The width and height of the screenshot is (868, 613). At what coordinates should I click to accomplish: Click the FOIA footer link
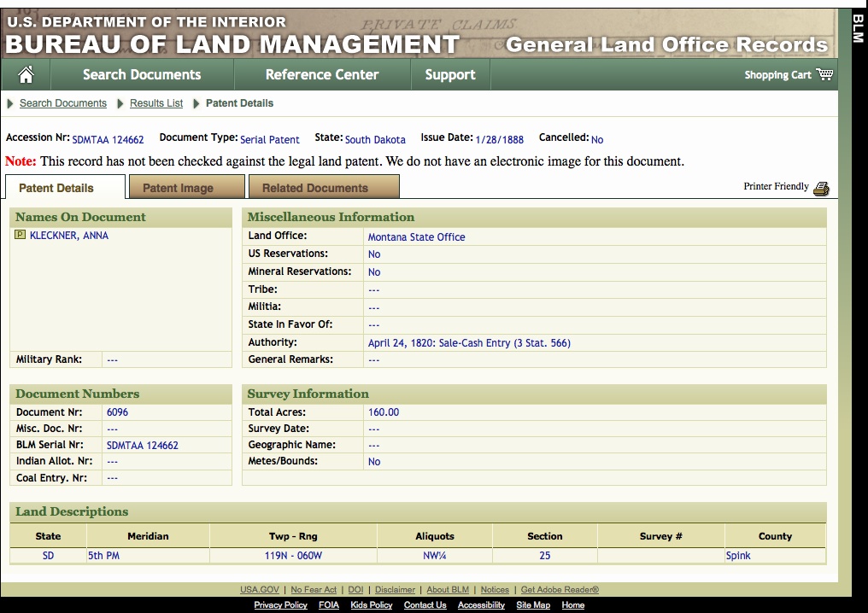329,605
